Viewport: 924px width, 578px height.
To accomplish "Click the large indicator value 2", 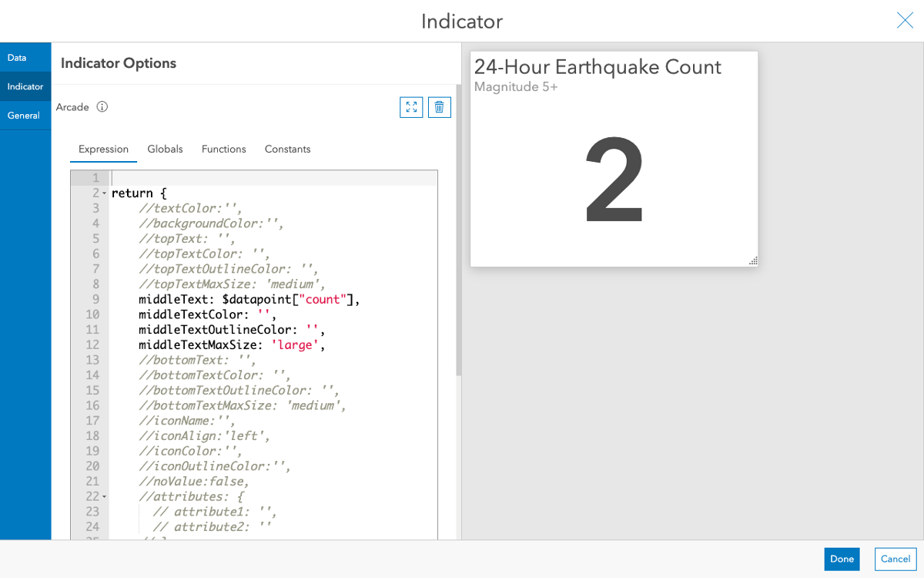I will (x=614, y=179).
